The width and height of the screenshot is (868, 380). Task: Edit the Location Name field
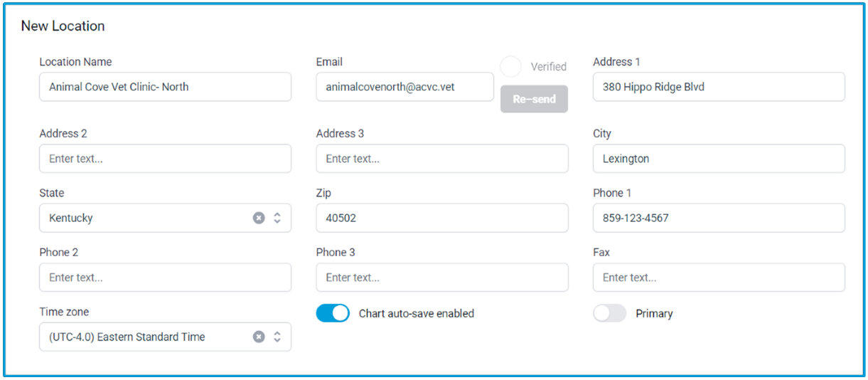point(165,87)
